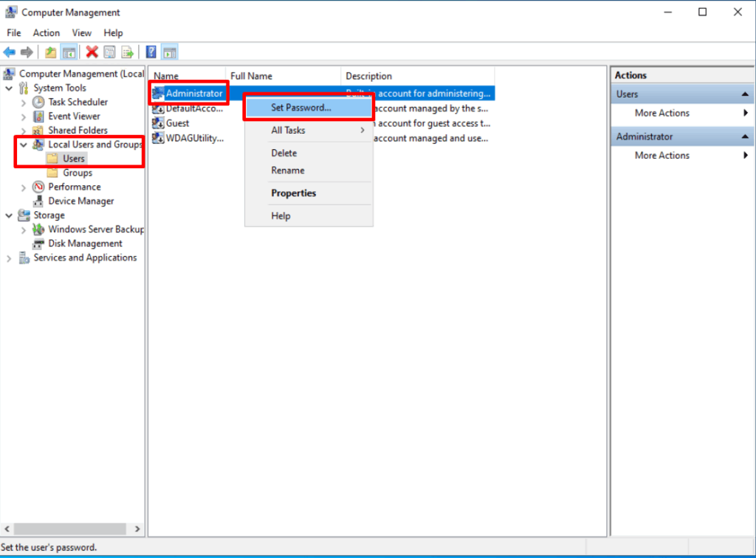Open the Action menu
This screenshot has width=756, height=558.
point(46,32)
